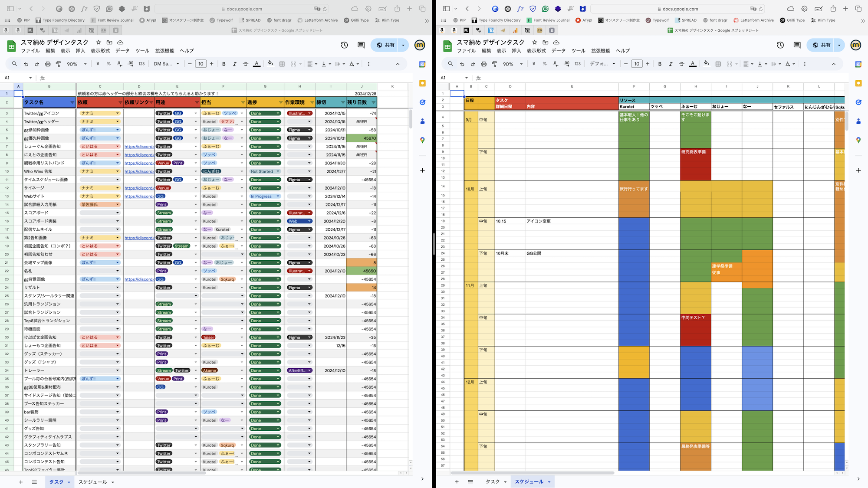The width and height of the screenshot is (868, 488).
Task: Open filter dropdown on タスク名 header
Action: pos(72,102)
